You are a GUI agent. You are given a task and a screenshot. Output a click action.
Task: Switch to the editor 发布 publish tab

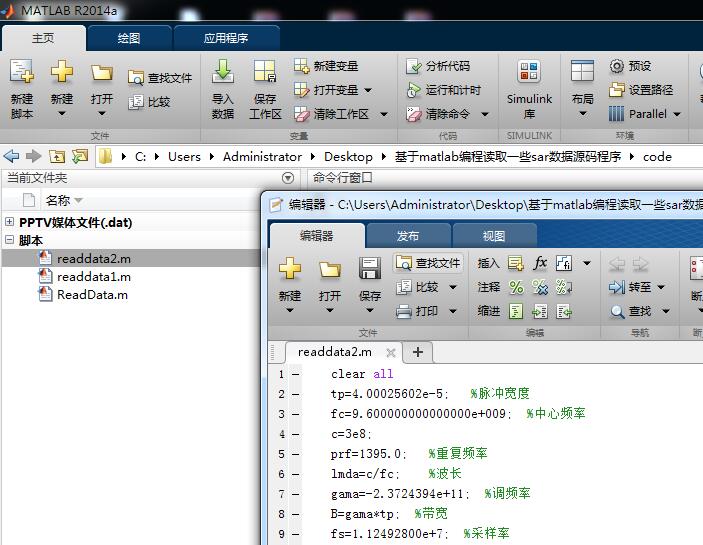click(408, 236)
